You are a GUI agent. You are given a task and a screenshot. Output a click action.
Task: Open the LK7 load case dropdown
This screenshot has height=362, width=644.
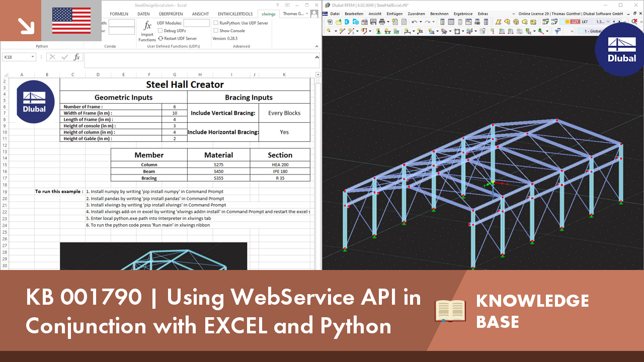pos(608,22)
